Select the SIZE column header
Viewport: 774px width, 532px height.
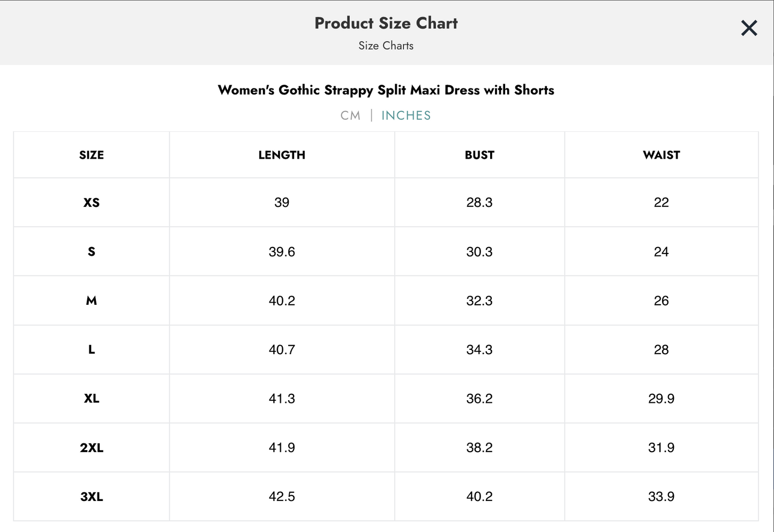91,155
